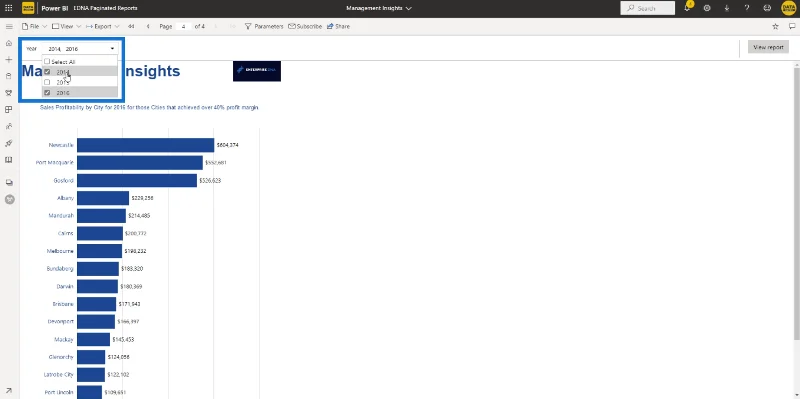Click the $604,374 value label

[227, 145]
